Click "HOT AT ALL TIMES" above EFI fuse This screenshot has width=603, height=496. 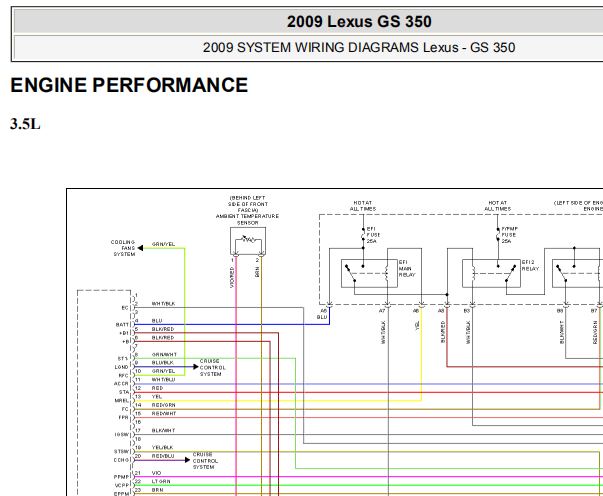[363, 206]
